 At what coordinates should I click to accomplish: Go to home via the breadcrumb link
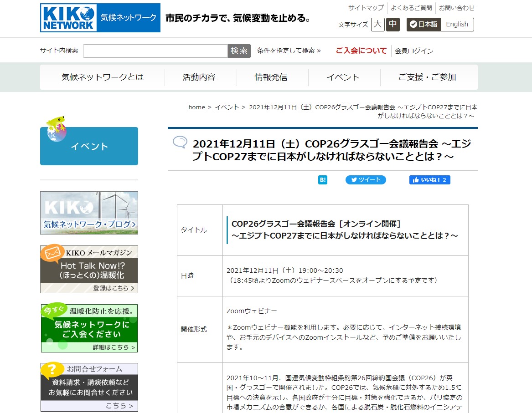[196, 107]
